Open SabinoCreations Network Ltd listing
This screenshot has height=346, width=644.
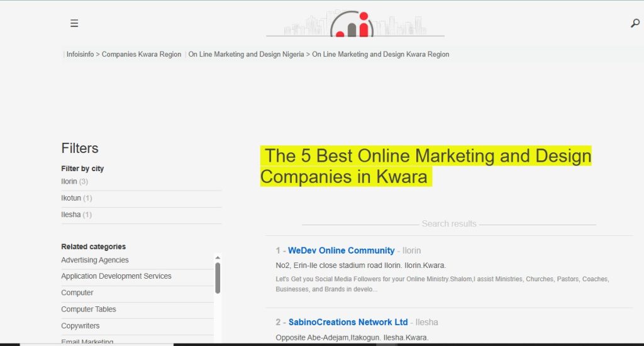pos(348,322)
